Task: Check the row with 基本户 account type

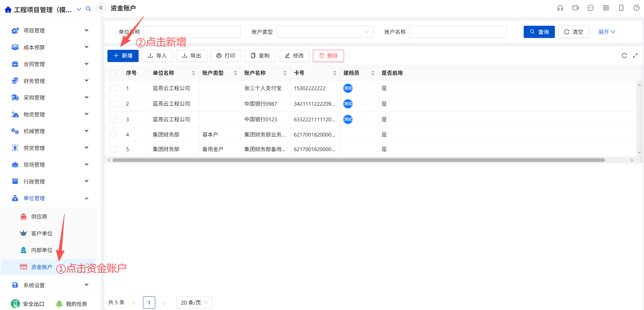Action: pos(114,135)
